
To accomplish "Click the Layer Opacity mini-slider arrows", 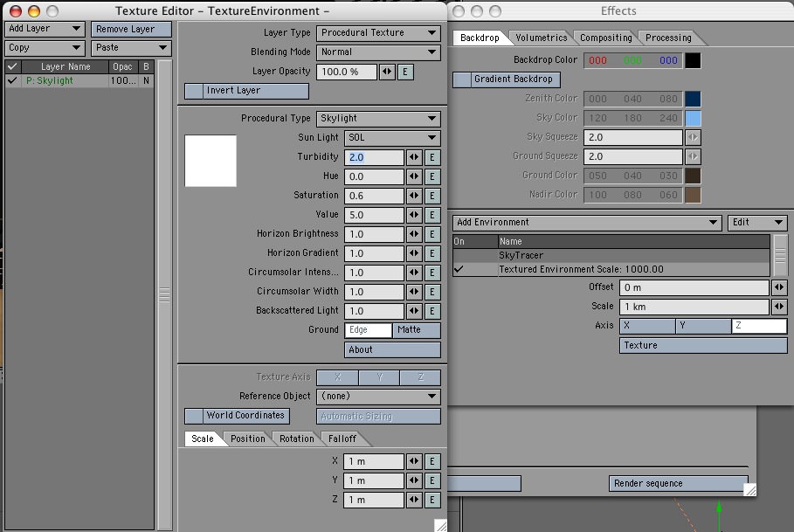I will click(x=387, y=72).
